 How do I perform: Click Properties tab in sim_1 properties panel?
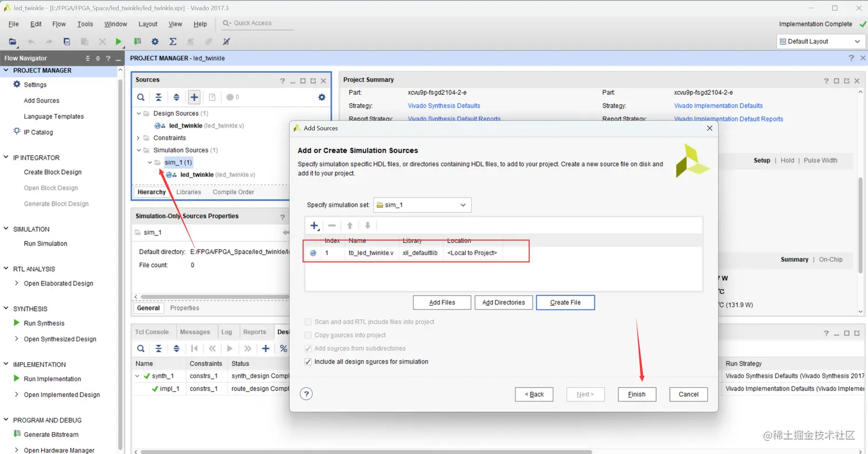(x=185, y=308)
